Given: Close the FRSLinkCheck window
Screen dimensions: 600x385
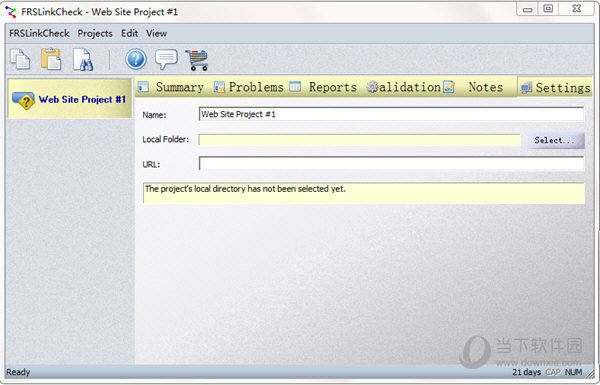Looking at the screenshot, I should (x=577, y=9).
